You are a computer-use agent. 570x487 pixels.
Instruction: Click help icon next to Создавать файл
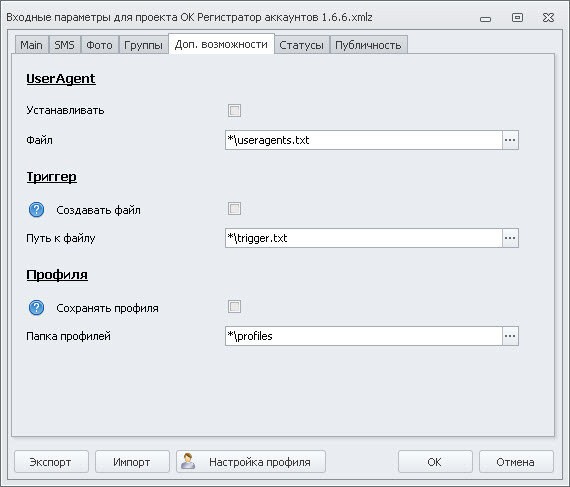pos(36,210)
